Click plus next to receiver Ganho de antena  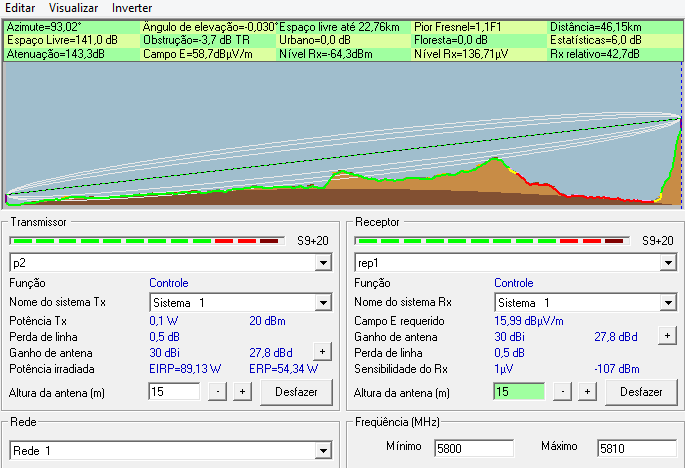[667, 336]
